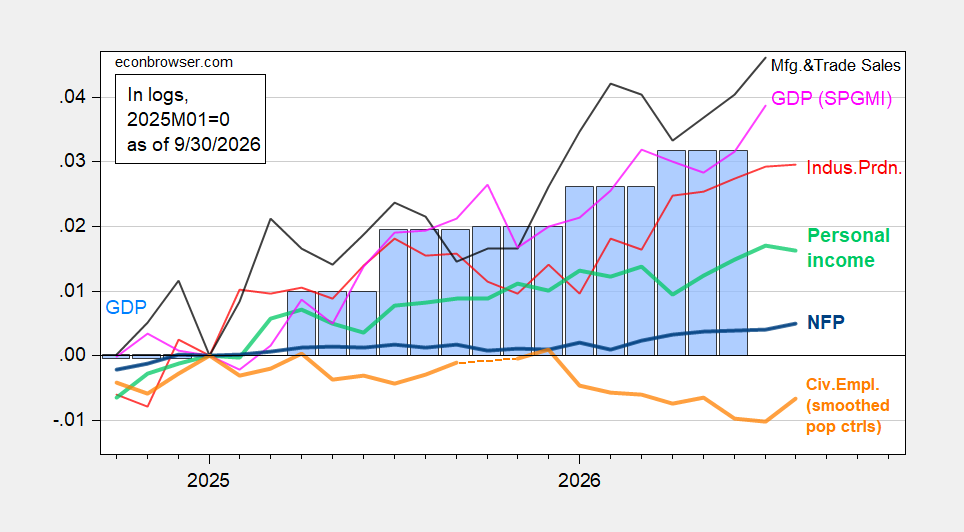964x532 pixels.
Task: Click the 'In logs, 2025M01=0' note box
Action: [x=191, y=119]
